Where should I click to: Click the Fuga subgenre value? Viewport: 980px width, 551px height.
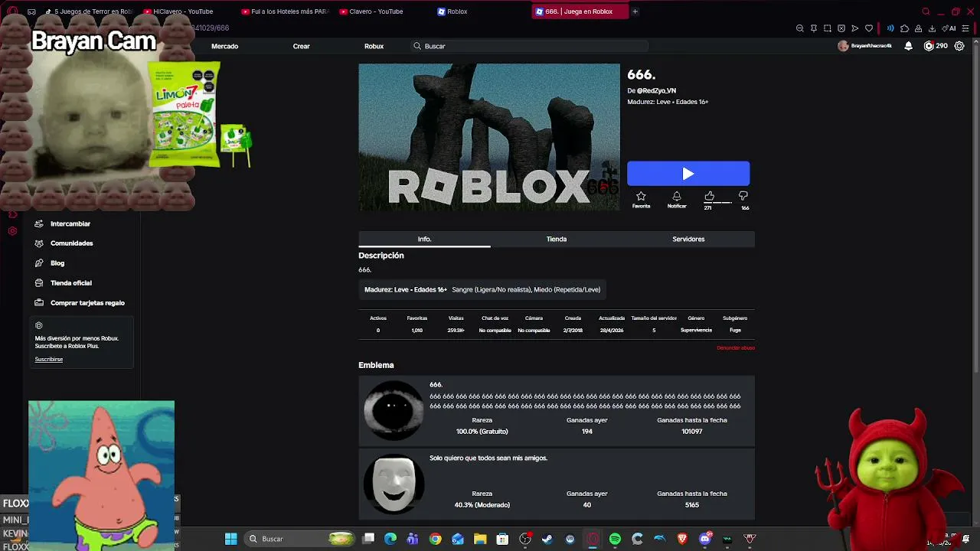click(735, 331)
